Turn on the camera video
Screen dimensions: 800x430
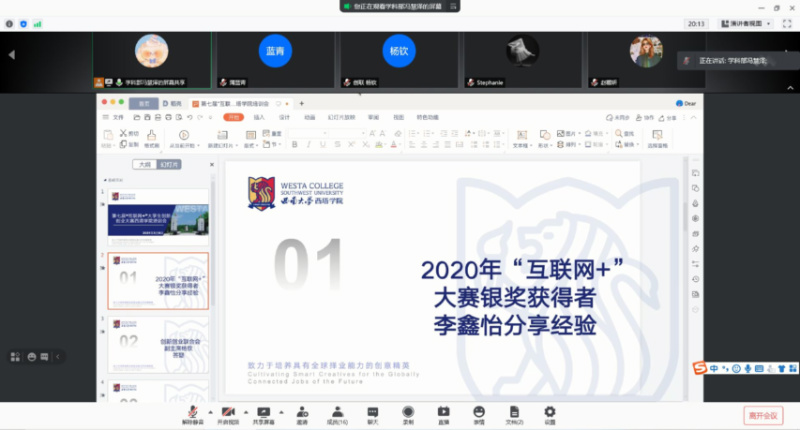coord(228,412)
